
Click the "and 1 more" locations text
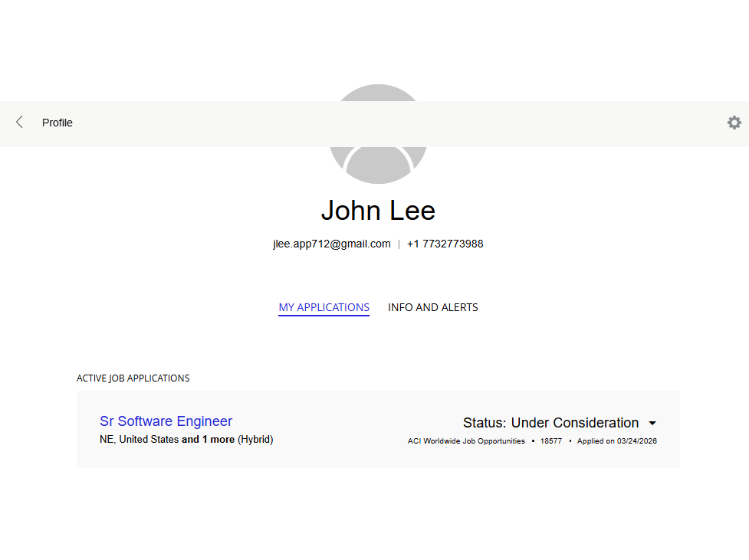click(208, 440)
